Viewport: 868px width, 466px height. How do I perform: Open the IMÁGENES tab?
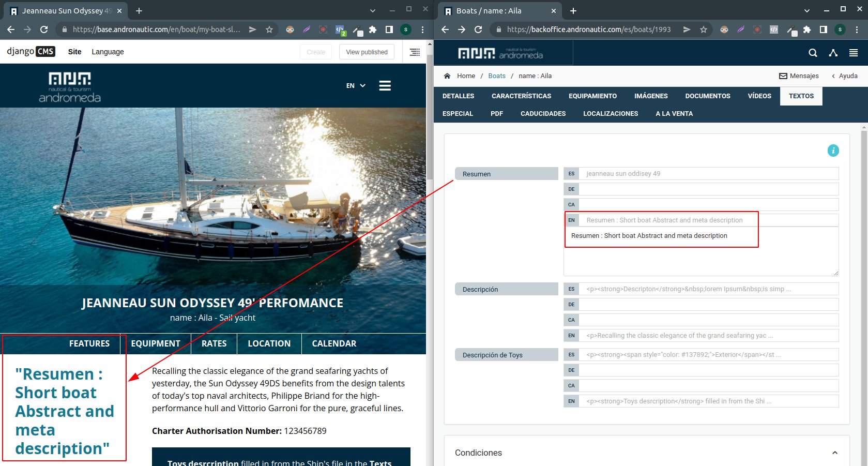pos(651,96)
